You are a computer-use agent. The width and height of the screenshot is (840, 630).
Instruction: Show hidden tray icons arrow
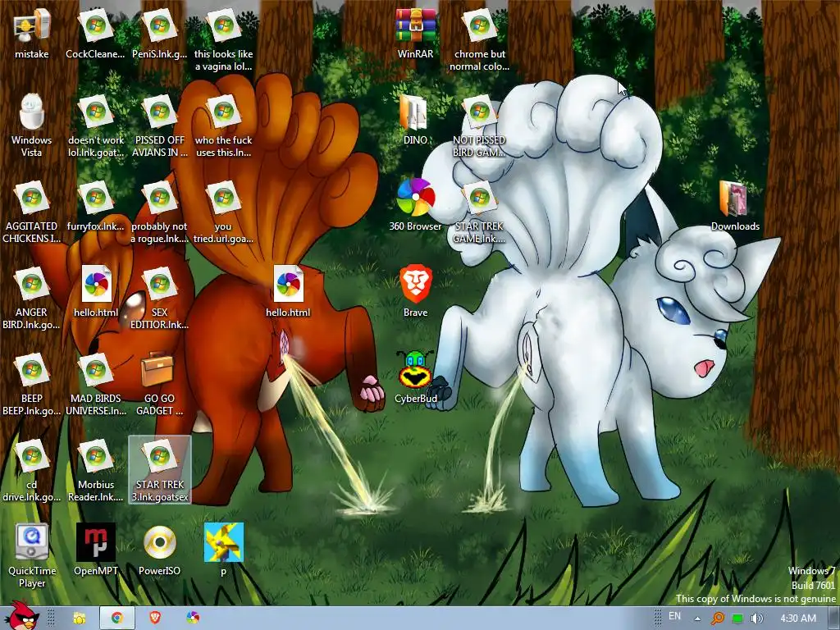click(x=697, y=619)
